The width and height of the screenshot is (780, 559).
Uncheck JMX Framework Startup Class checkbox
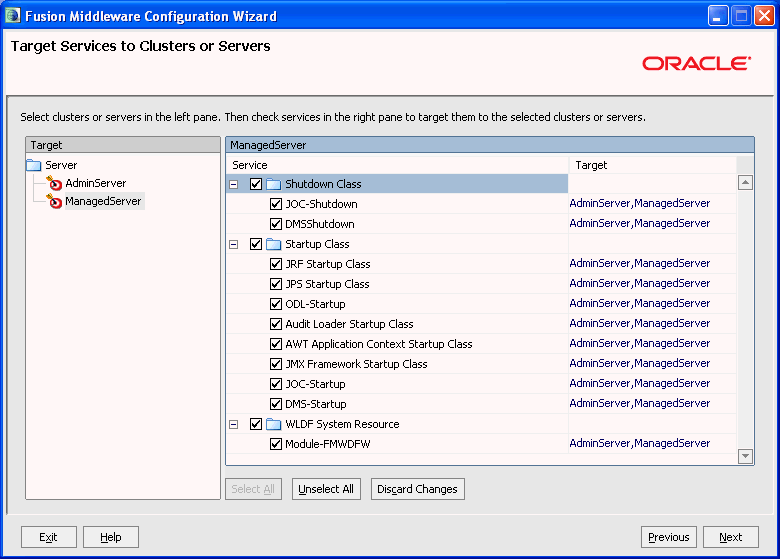[276, 364]
